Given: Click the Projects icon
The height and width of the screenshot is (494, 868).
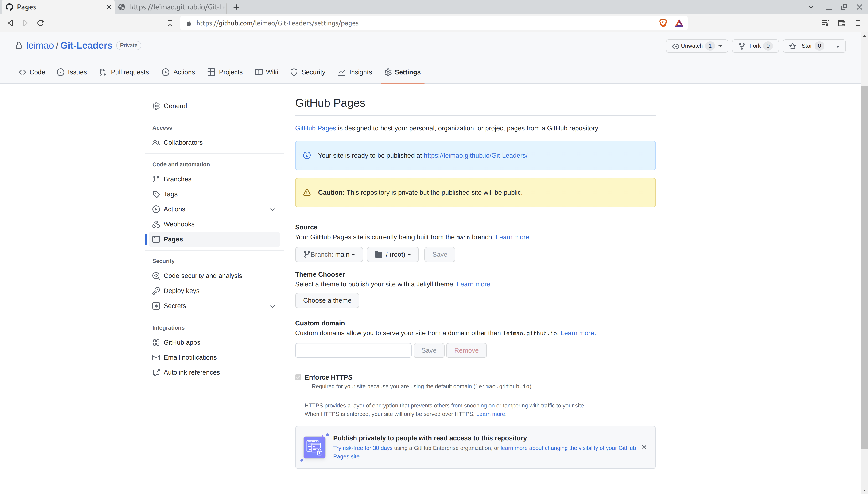Looking at the screenshot, I should (x=211, y=72).
